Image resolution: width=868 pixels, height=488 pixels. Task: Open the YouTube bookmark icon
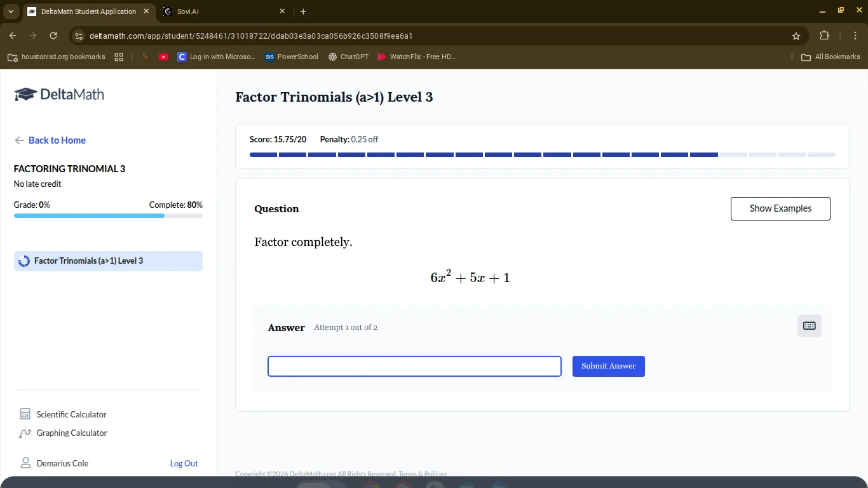(x=163, y=57)
